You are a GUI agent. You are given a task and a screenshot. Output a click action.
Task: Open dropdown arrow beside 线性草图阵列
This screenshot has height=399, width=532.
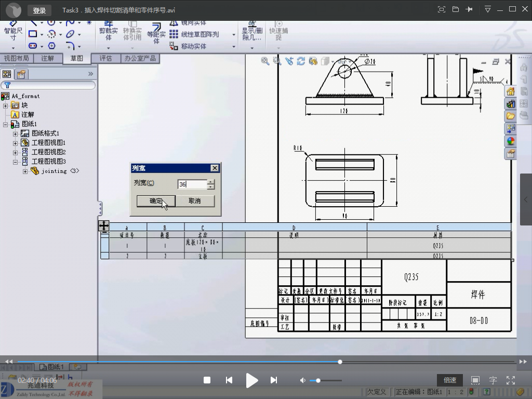click(233, 35)
